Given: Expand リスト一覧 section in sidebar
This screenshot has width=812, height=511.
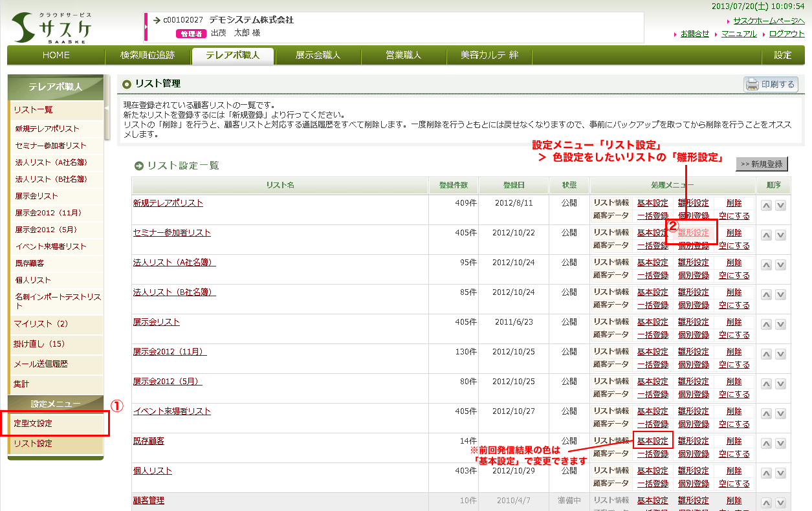Looking at the screenshot, I should [x=34, y=110].
